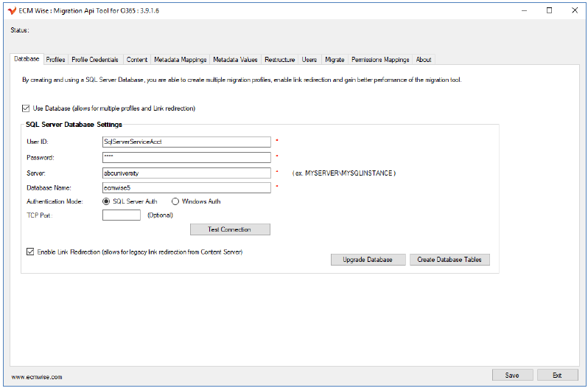Toggle the Use Database checkbox
This screenshot has width=588, height=391.
coord(27,108)
